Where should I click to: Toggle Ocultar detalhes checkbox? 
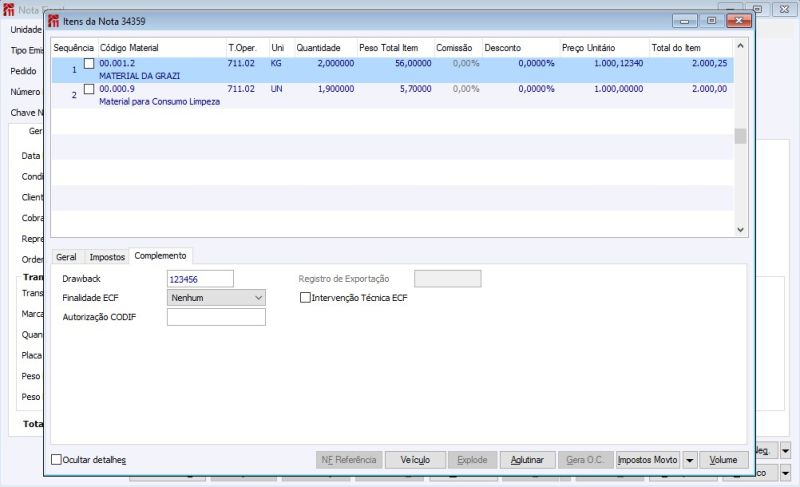56,459
